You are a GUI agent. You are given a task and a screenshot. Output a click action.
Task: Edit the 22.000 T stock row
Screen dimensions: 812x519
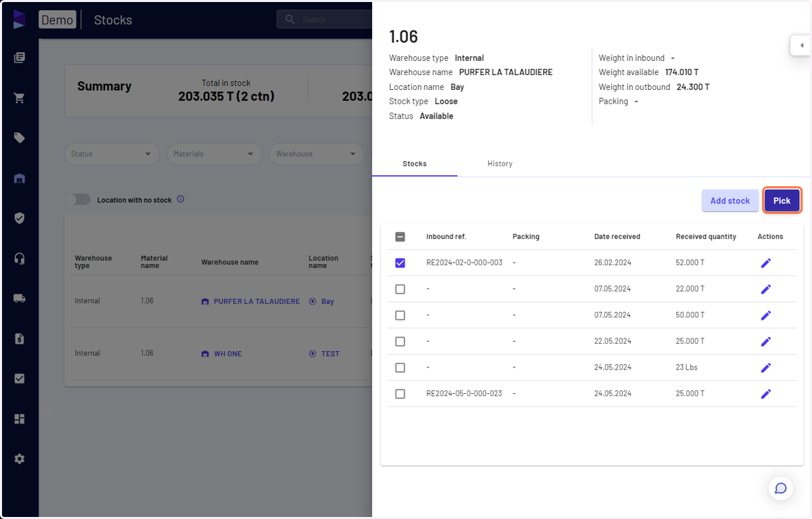[x=766, y=289]
